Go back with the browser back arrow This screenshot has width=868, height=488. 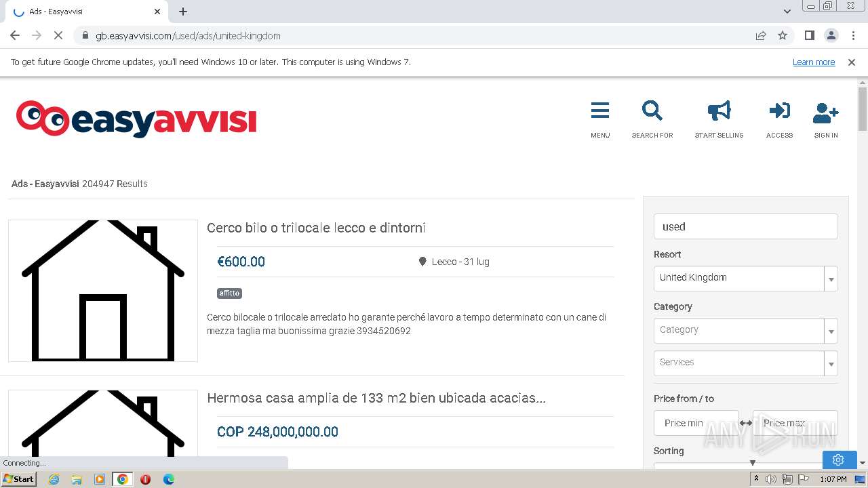coord(15,36)
